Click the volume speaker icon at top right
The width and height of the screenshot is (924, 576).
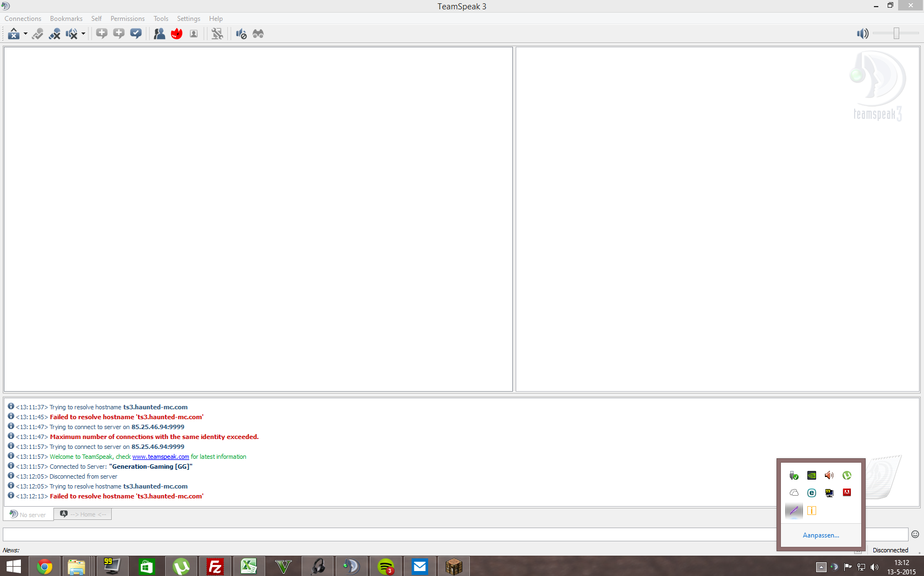[x=862, y=34]
